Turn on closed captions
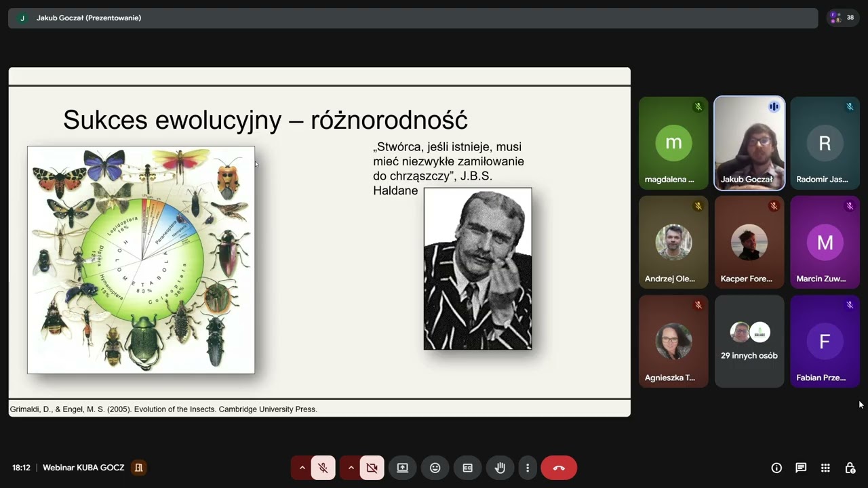 pos(468,468)
